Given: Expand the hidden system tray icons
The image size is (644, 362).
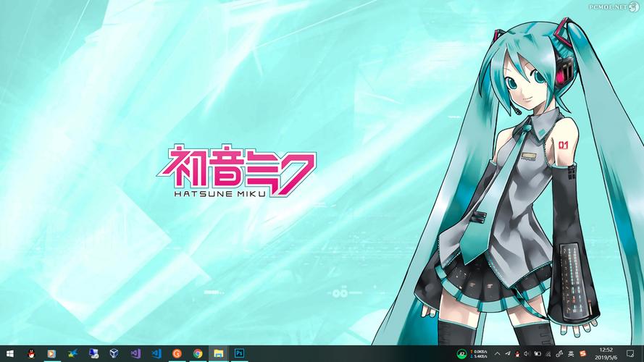Looking at the screenshot, I should 498,353.
